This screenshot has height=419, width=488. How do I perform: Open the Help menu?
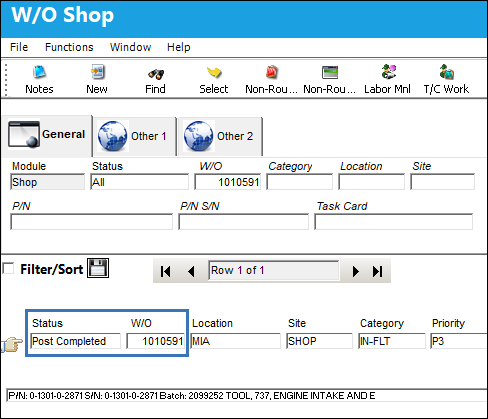point(179,47)
